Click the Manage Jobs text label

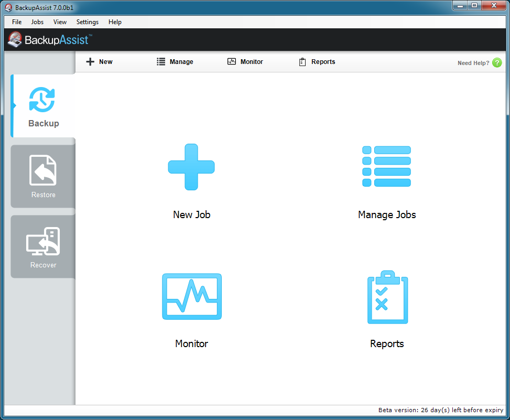pos(387,214)
